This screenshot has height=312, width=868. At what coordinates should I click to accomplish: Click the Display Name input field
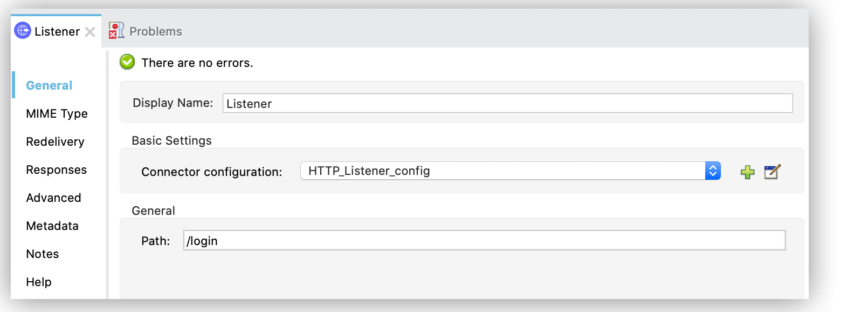507,103
